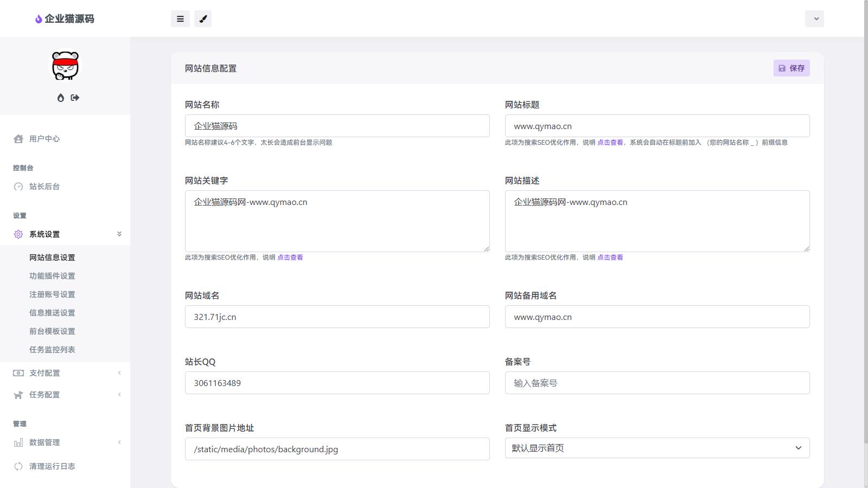Open the top-right user dropdown arrow
The height and width of the screenshot is (488, 868).
[814, 19]
